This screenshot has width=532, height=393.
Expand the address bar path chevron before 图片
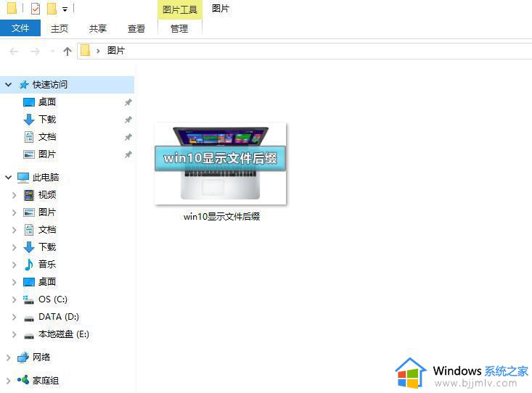98,51
